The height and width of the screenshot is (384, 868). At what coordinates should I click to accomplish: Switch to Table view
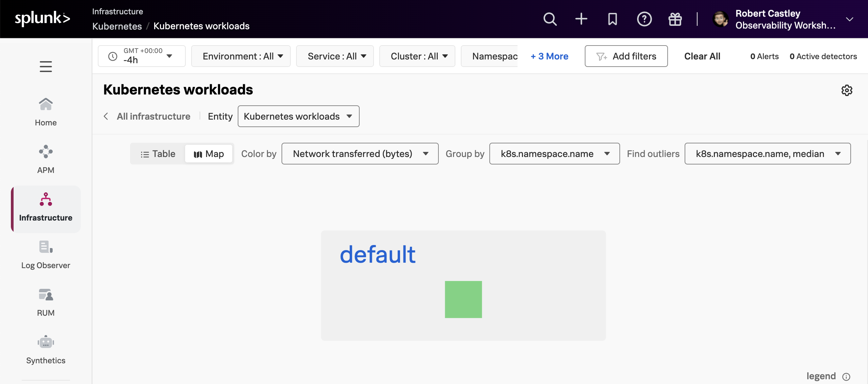(x=158, y=154)
